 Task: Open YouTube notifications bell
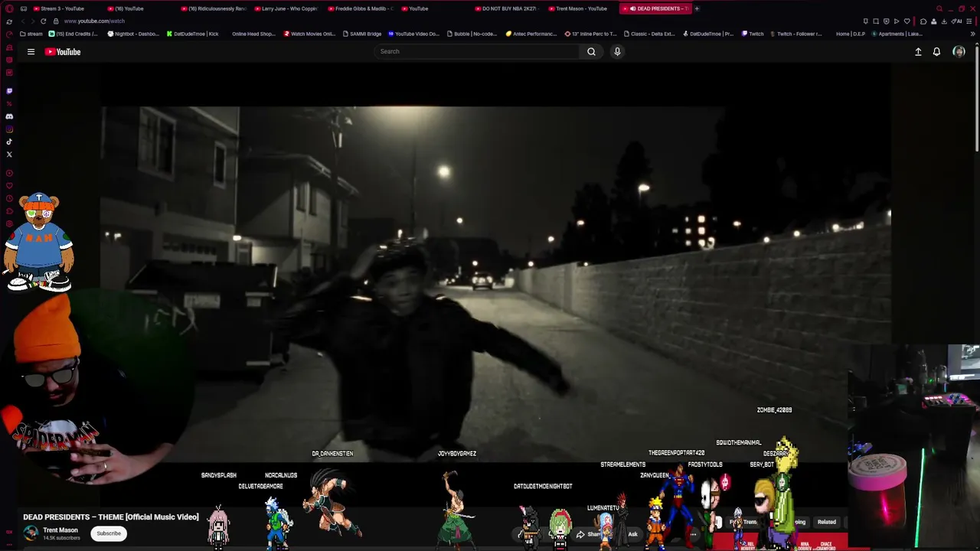[936, 52]
